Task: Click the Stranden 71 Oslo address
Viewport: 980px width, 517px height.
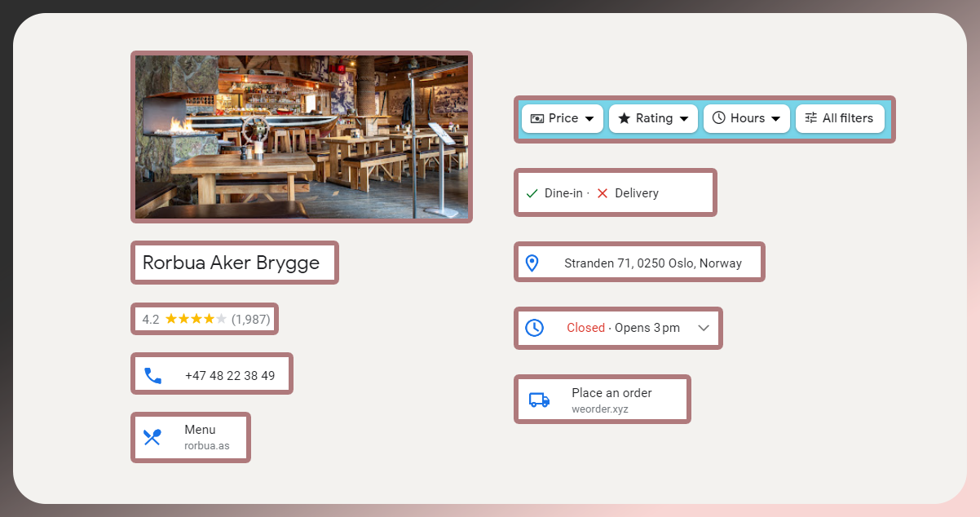Action: pyautogui.click(x=653, y=263)
